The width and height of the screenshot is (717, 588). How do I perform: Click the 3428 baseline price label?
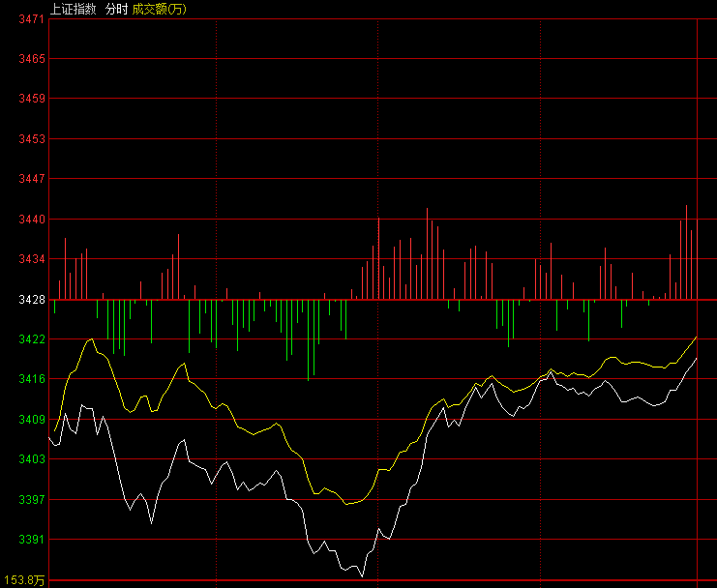[x=32, y=300]
